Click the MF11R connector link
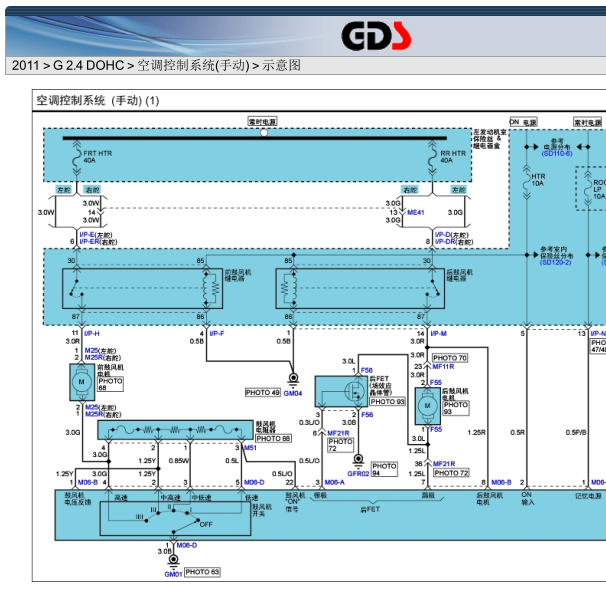 click(443, 366)
